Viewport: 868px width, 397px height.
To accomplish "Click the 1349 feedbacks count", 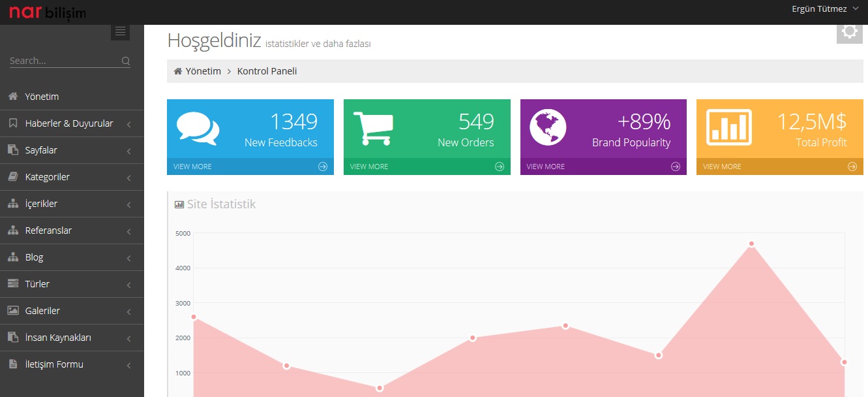I will point(293,121).
